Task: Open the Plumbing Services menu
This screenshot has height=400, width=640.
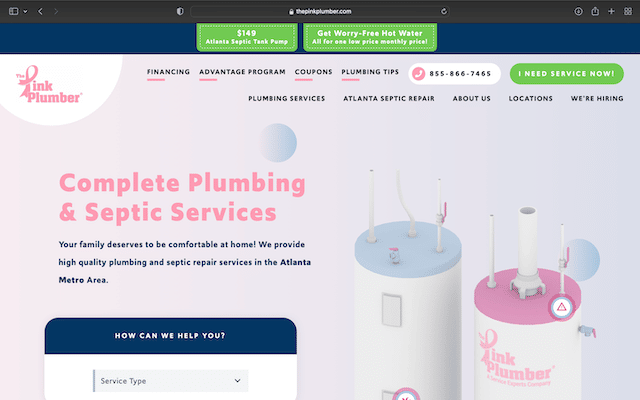Action: click(287, 98)
